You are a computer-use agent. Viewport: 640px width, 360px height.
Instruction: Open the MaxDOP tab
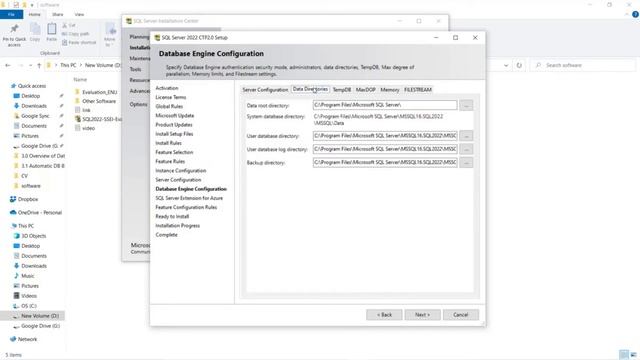click(x=365, y=90)
